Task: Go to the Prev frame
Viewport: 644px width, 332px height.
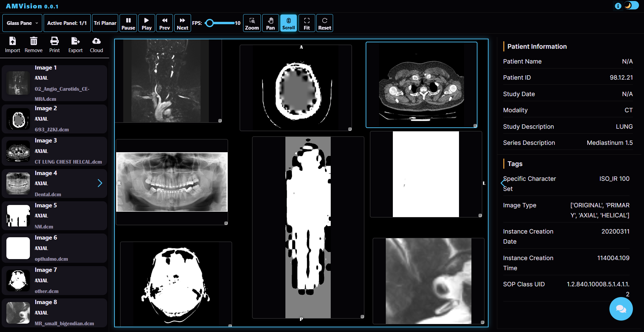Action: 165,23
